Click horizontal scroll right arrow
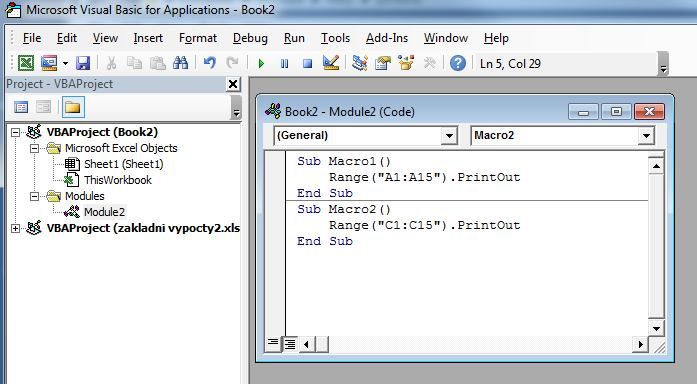697x384 pixels. coord(640,344)
